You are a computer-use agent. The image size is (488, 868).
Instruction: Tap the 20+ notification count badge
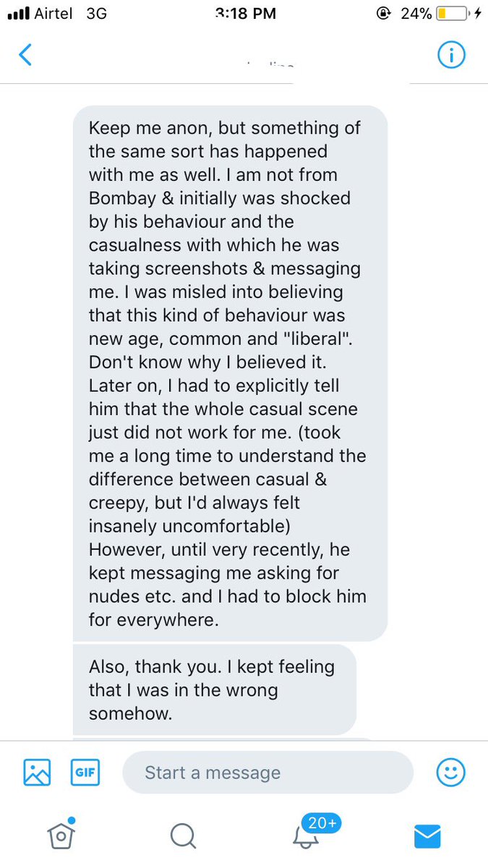[x=322, y=822]
